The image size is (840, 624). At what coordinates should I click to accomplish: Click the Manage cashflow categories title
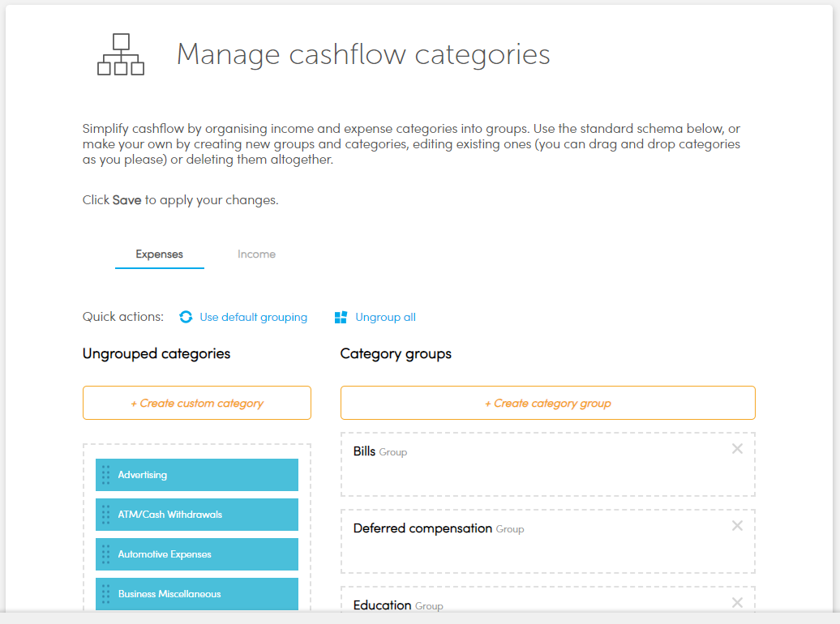[x=363, y=54]
